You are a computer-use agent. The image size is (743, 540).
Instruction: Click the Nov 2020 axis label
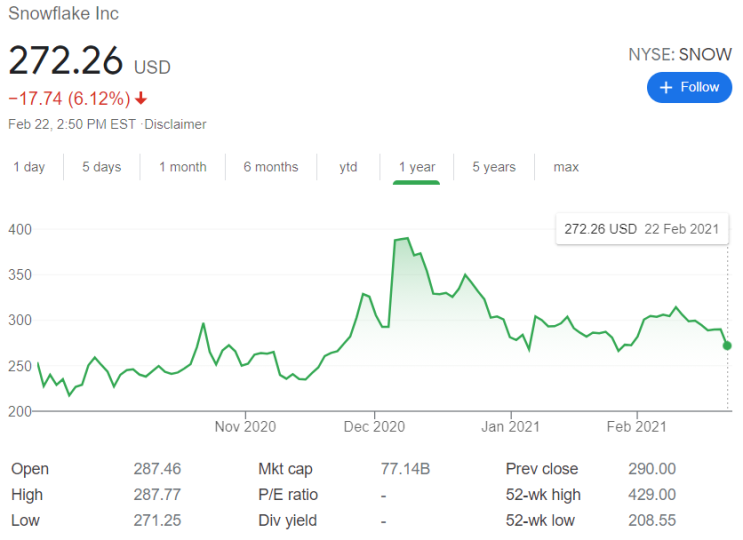pyautogui.click(x=245, y=427)
